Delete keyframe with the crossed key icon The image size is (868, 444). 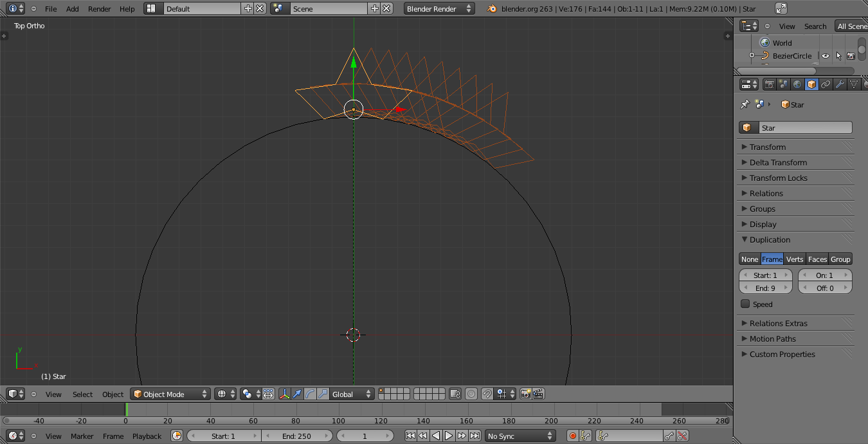[682, 436]
